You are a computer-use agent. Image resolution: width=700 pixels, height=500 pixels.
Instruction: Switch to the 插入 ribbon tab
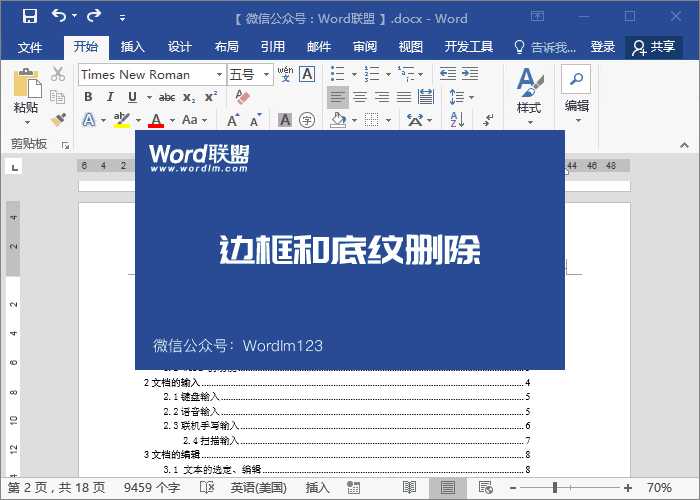133,47
